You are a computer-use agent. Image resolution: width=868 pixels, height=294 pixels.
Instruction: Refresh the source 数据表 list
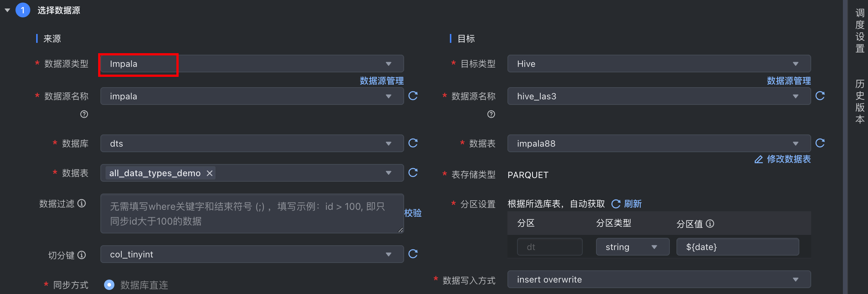point(413,173)
